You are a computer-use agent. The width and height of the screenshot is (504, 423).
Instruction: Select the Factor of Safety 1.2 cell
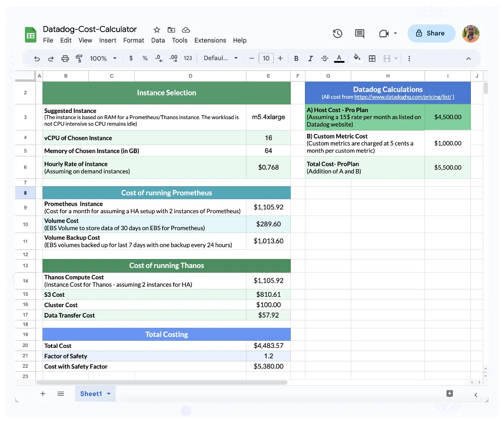[x=269, y=356]
